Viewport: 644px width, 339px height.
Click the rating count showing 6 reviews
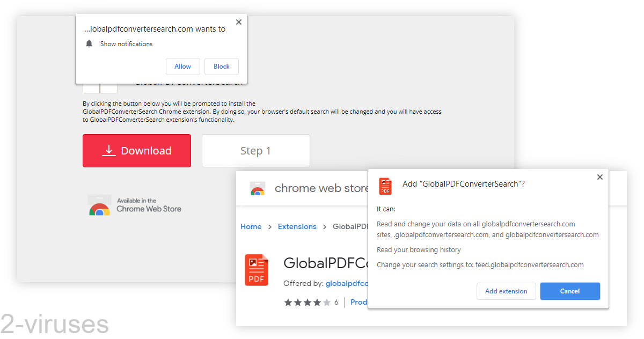(336, 302)
